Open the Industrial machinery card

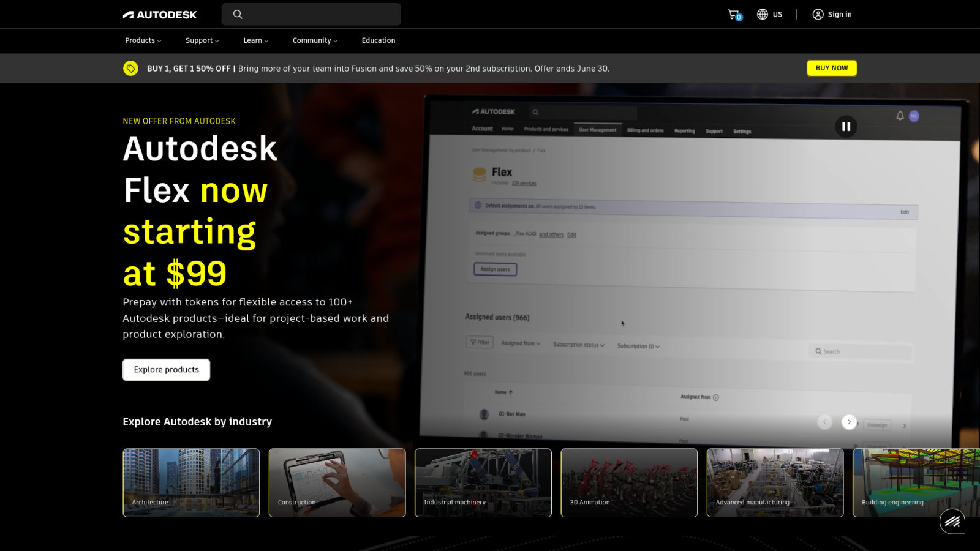coord(483,483)
